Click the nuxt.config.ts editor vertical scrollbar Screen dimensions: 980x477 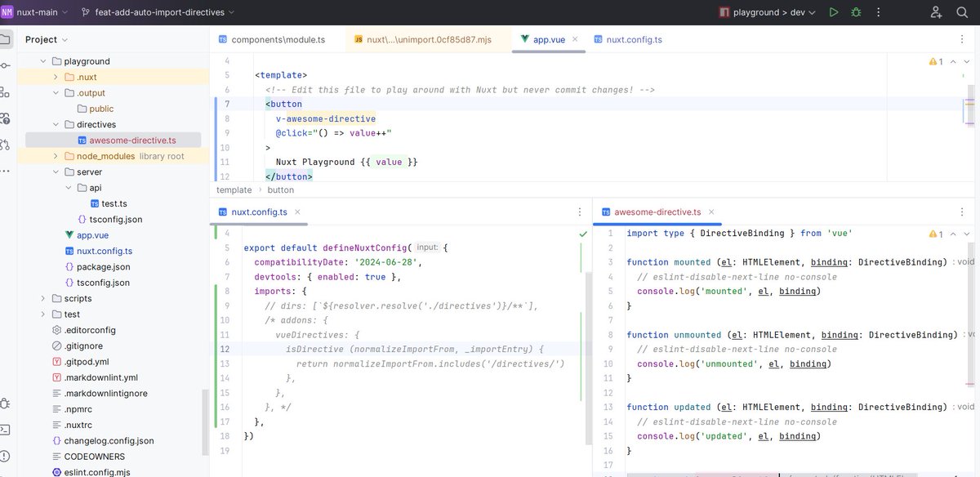(x=588, y=357)
